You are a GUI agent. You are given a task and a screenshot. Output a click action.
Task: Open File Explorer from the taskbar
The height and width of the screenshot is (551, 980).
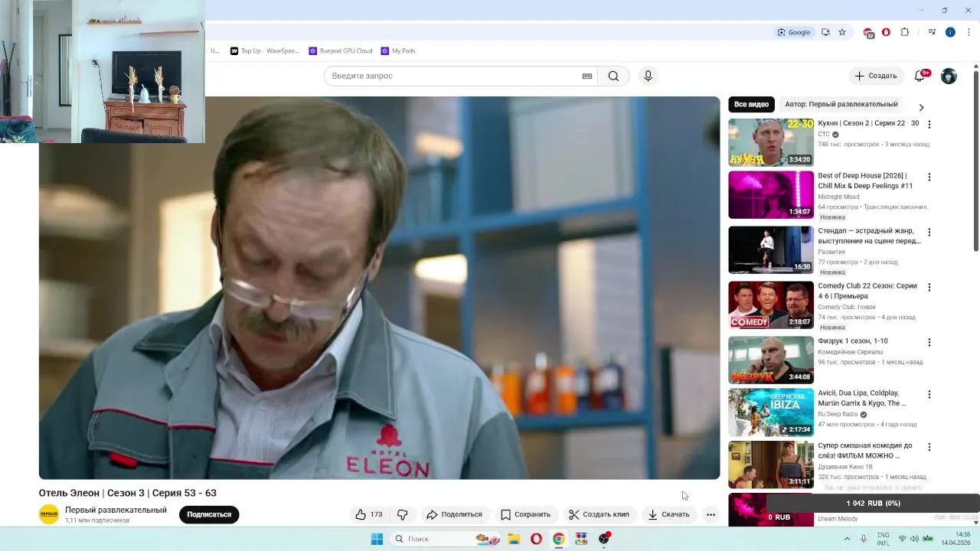pyautogui.click(x=514, y=539)
